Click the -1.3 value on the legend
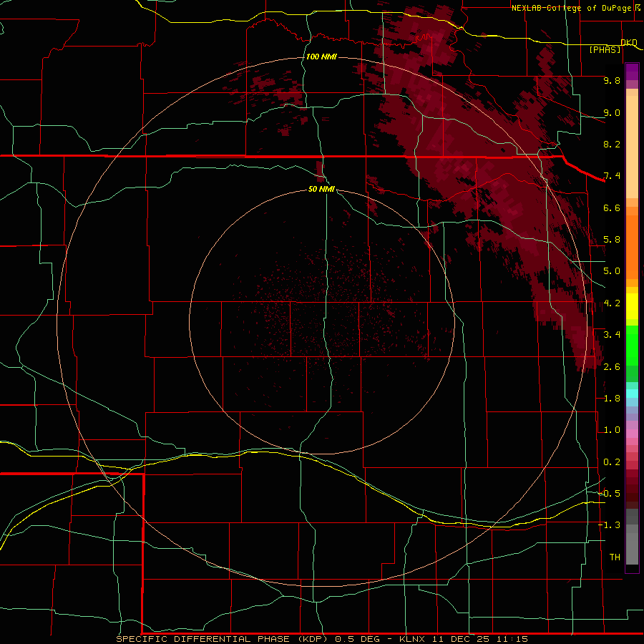Image resolution: width=644 pixels, height=644 pixels. click(610, 525)
